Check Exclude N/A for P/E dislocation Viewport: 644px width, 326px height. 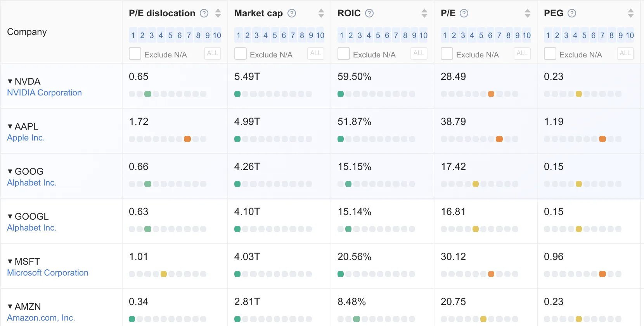point(135,54)
